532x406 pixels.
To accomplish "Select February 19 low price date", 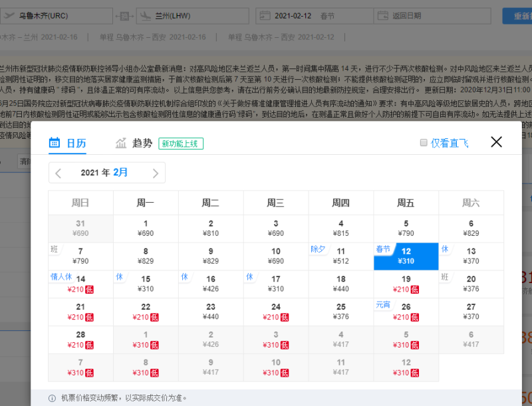I will [x=406, y=284].
